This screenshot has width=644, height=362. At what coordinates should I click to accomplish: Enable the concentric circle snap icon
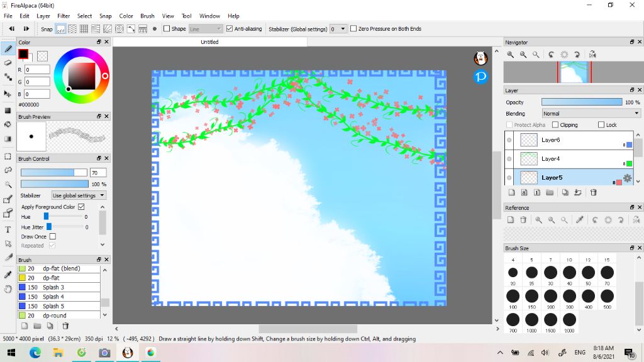pos(119,29)
